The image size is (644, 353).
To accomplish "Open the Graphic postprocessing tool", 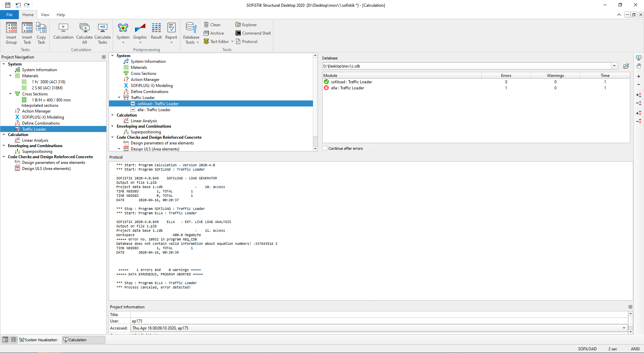I will tap(140, 33).
